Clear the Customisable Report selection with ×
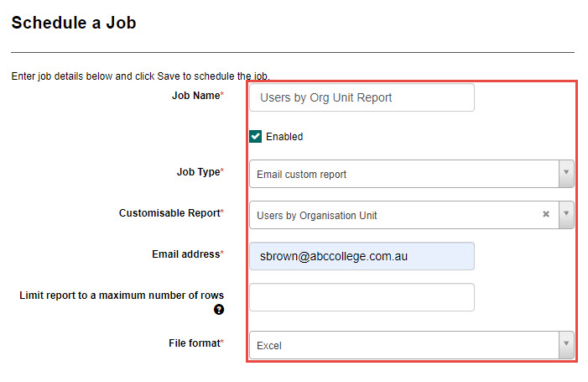This screenshot has width=588, height=382. coord(546,215)
